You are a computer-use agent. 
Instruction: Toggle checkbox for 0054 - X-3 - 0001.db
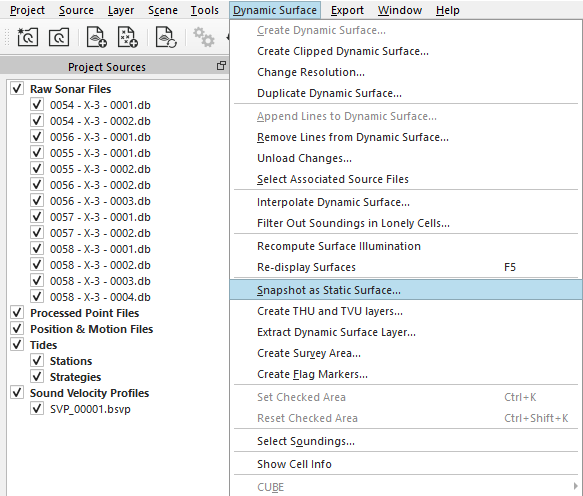pyautogui.click(x=37, y=104)
